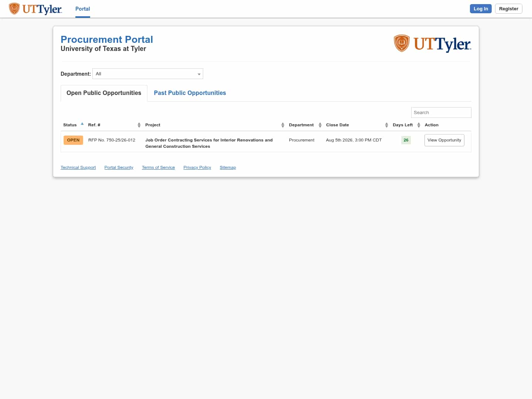The height and width of the screenshot is (399, 532).
Task: Open the Technical Support link
Action: pyautogui.click(x=78, y=167)
